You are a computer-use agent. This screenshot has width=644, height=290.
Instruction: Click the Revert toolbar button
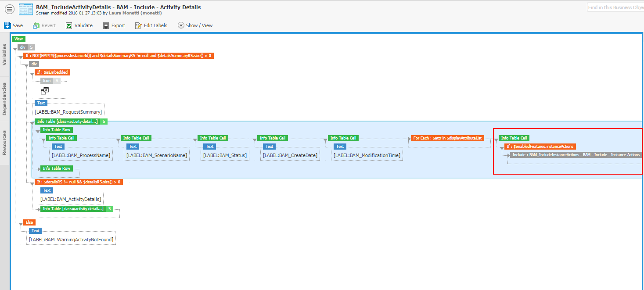point(44,25)
